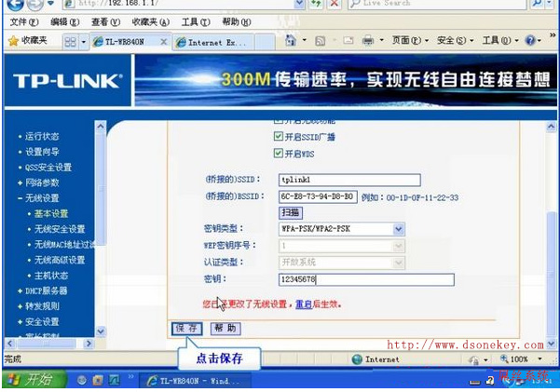560x392 pixels.
Task: Click the TP-LINK logo
Action: coord(68,81)
